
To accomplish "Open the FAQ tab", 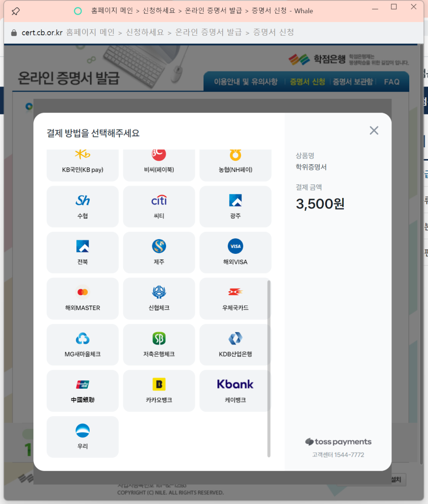I will [392, 82].
